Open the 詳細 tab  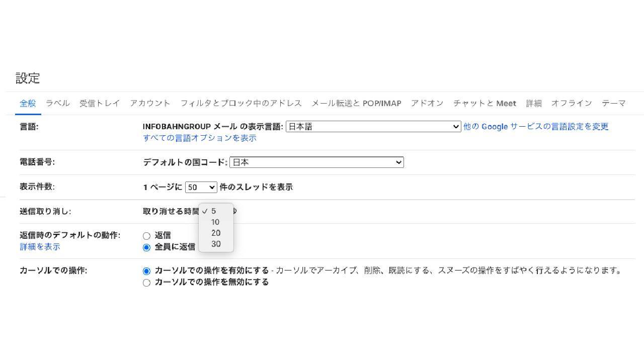[534, 103]
